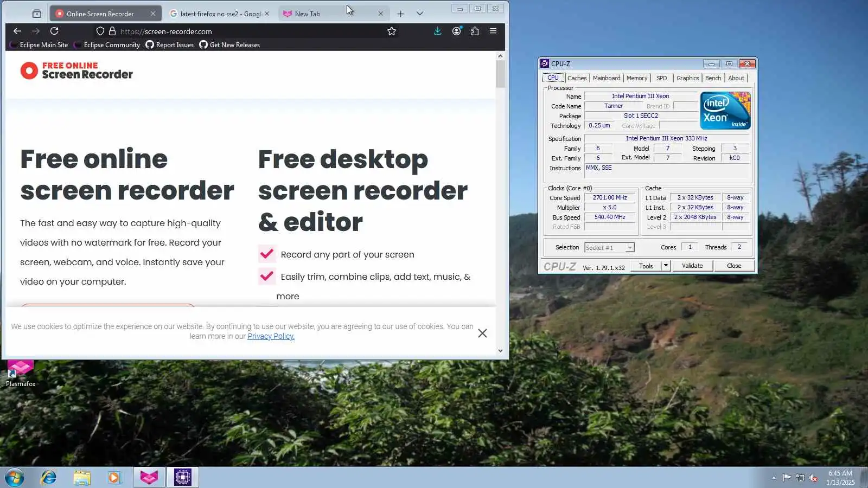The width and height of the screenshot is (868, 488).
Task: Open the browser downloads panel
Action: [x=437, y=31]
